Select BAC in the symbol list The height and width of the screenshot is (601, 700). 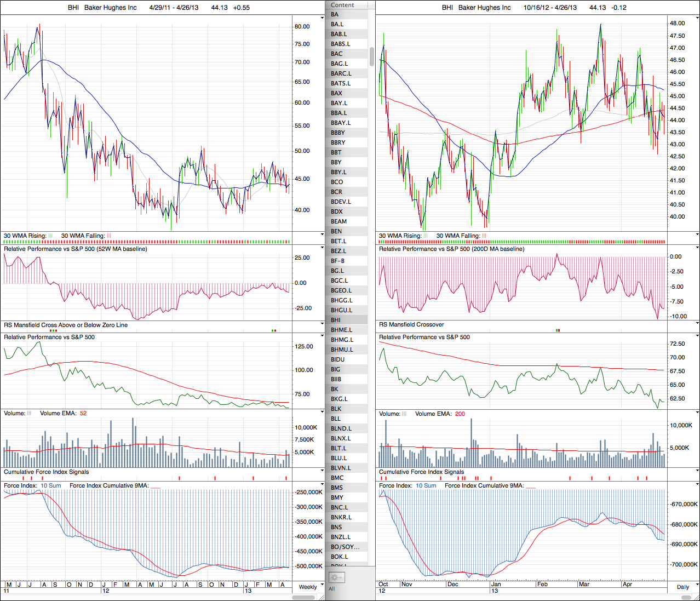tap(337, 54)
